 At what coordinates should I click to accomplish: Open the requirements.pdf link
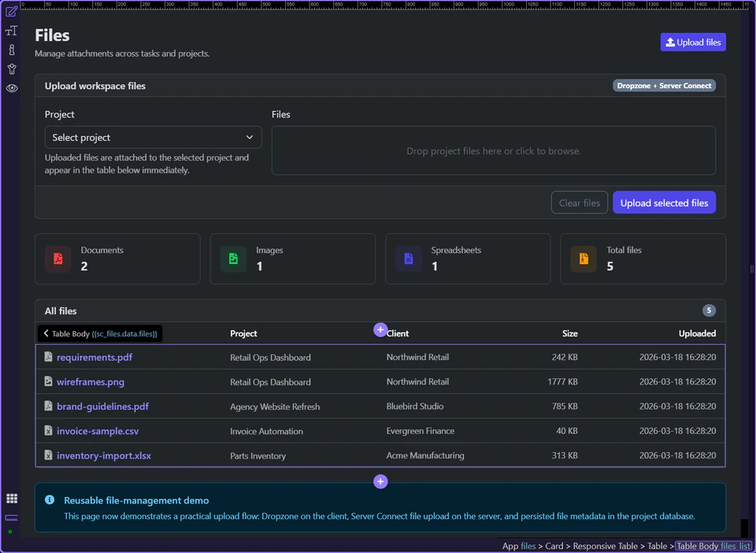click(x=94, y=357)
